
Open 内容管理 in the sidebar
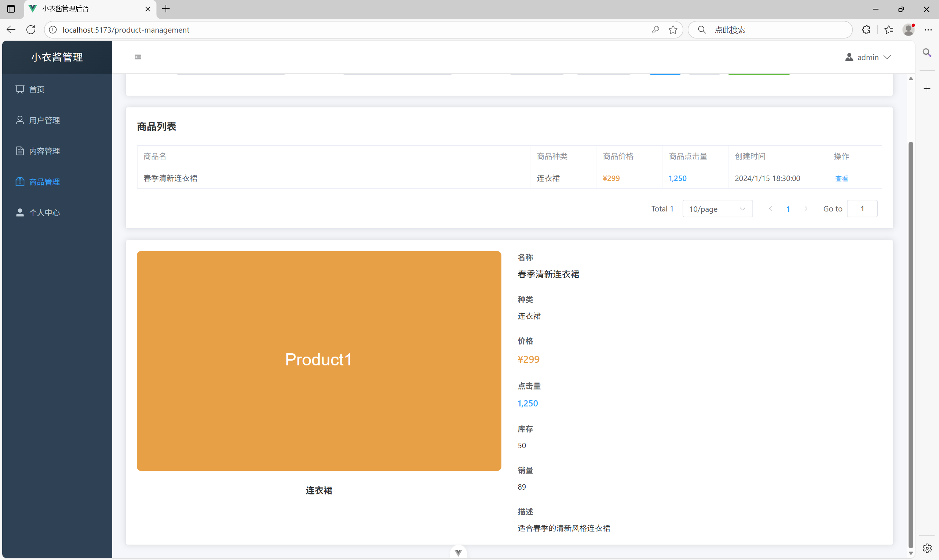point(44,151)
